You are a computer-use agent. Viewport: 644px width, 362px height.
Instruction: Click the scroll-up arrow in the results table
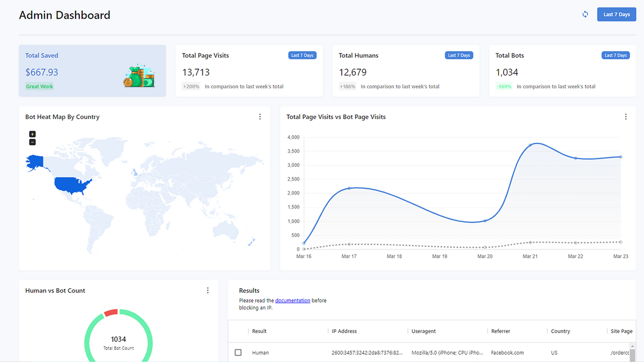(632, 346)
